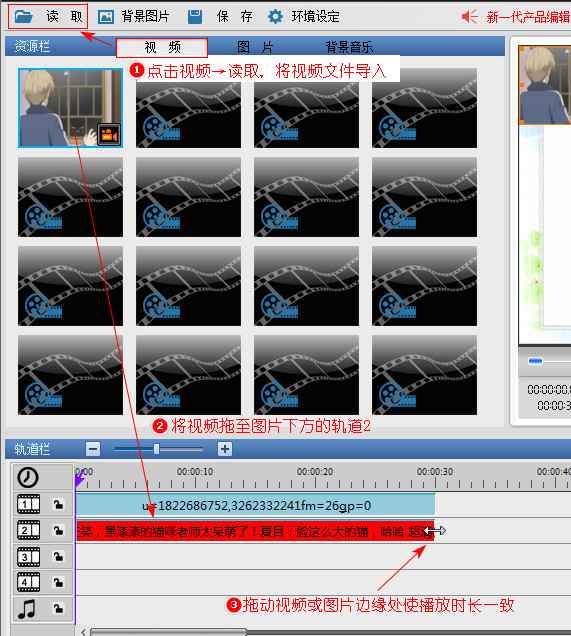Switch to the 背景音乐 tab
The image size is (571, 636).
(x=349, y=47)
